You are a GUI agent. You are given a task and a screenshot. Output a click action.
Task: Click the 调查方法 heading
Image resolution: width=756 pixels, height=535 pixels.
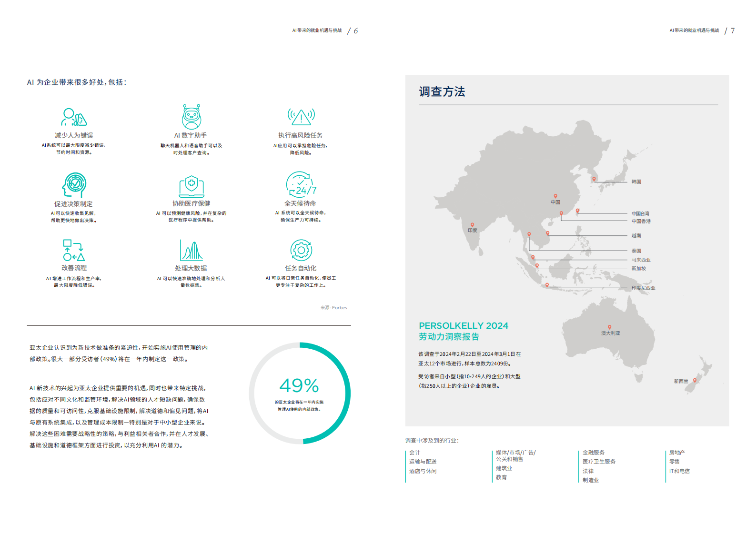[442, 91]
